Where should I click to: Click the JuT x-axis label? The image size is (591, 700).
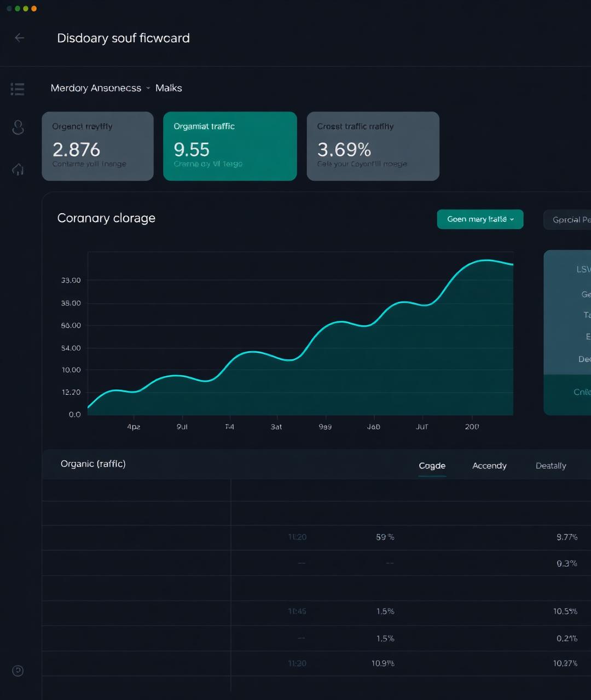pos(422,427)
